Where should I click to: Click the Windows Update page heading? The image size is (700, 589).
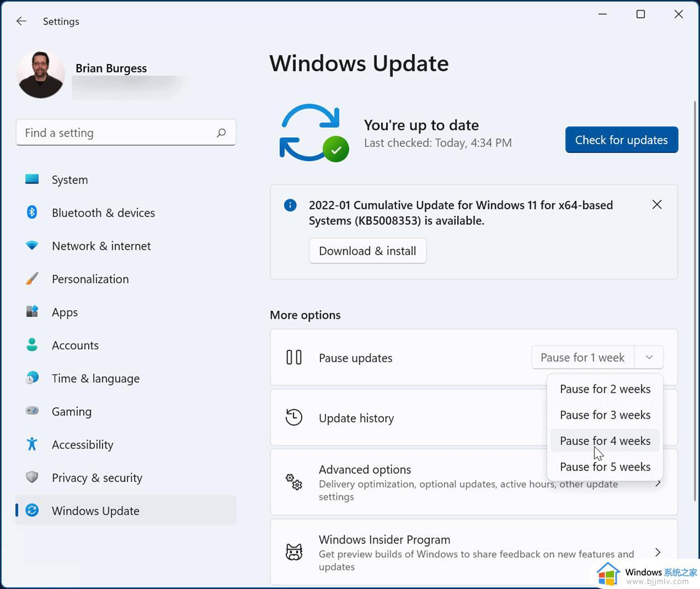coord(359,64)
